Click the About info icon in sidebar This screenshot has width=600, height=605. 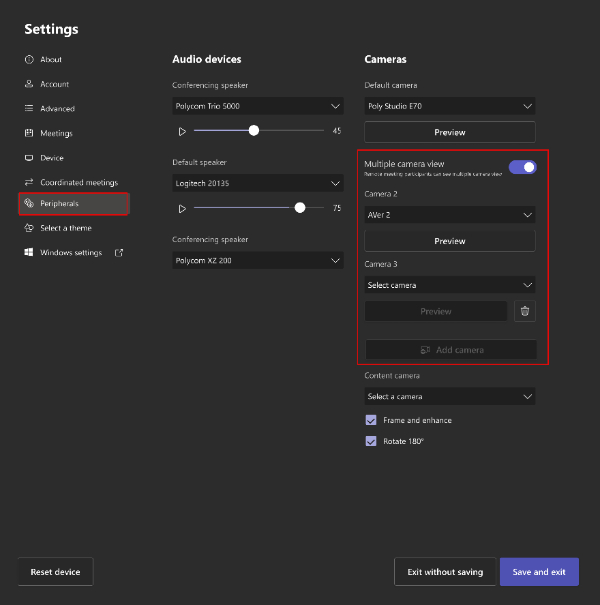[29, 60]
